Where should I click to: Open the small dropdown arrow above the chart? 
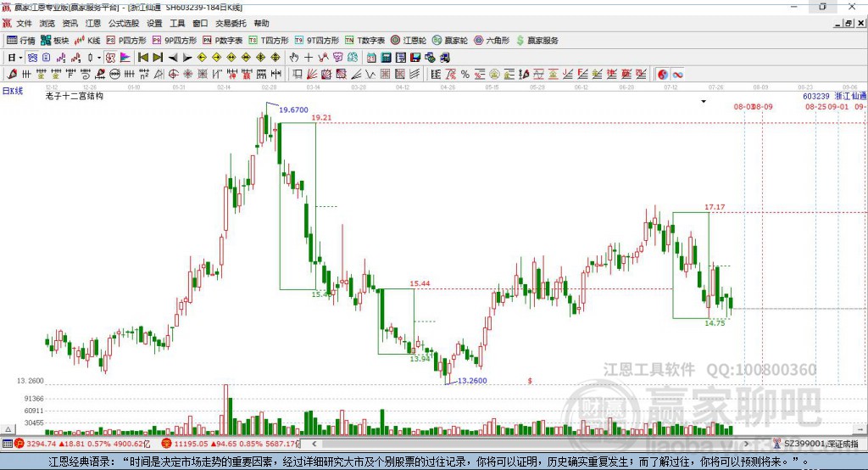point(704,102)
